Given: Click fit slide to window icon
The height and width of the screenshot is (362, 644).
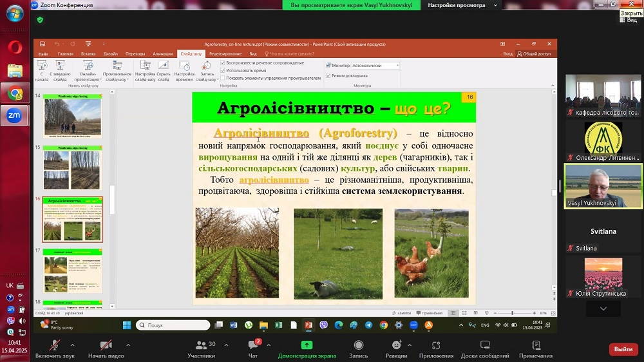Looking at the screenshot, I should point(553,313).
